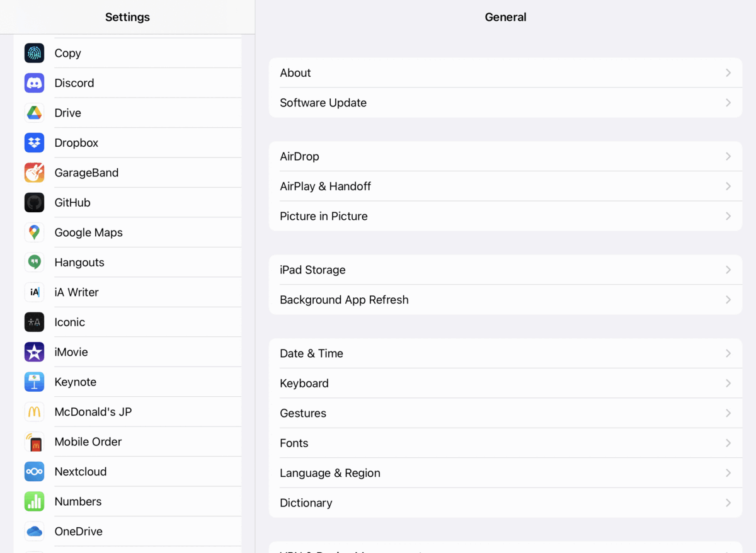Image resolution: width=756 pixels, height=553 pixels.
Task: Open the iA Writer icon
Action: pyautogui.click(x=34, y=292)
